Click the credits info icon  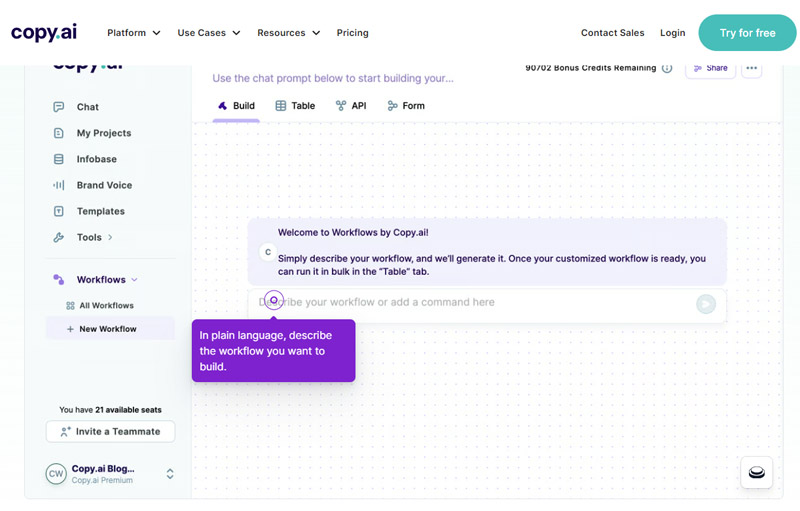tap(667, 68)
